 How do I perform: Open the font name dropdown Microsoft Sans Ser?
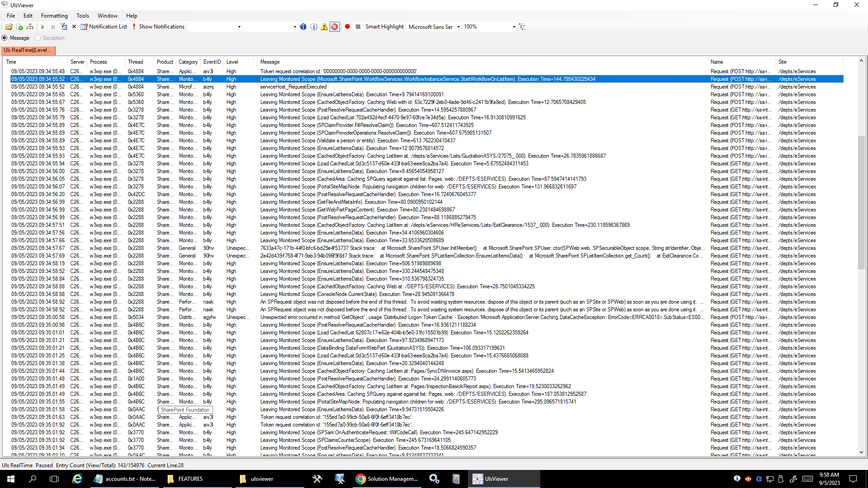tap(458, 27)
